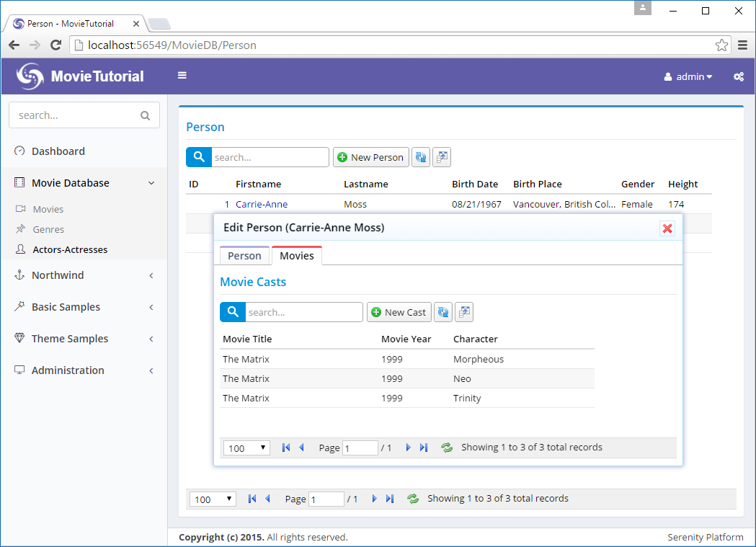The height and width of the screenshot is (547, 756).
Task: Open page size dropdown in Movie Casts pager
Action: point(246,448)
